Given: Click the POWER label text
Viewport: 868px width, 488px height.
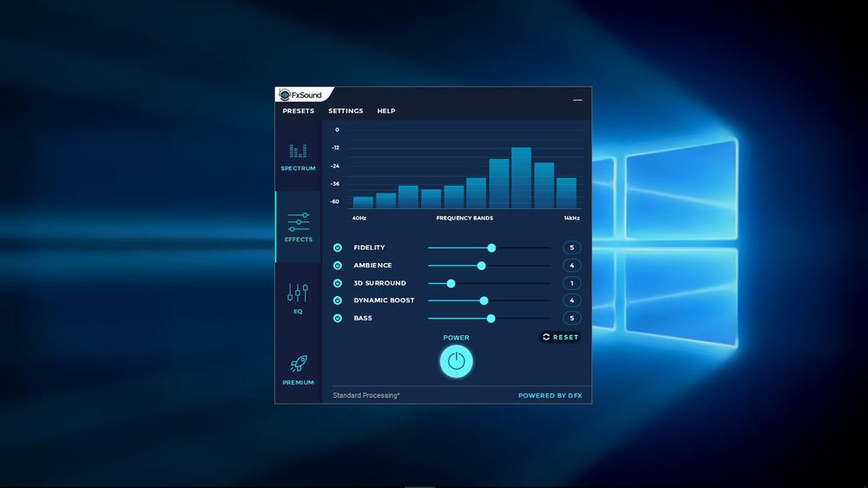Looking at the screenshot, I should 457,337.
